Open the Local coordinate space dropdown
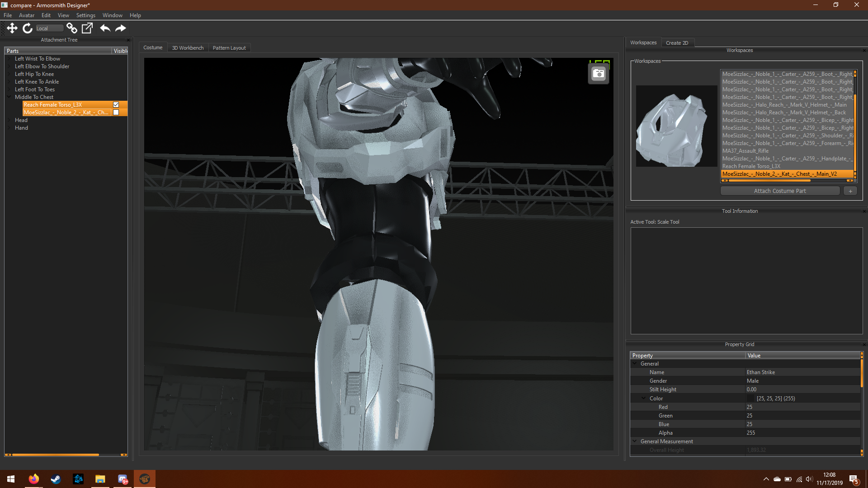Viewport: 868px width, 488px height. point(49,28)
